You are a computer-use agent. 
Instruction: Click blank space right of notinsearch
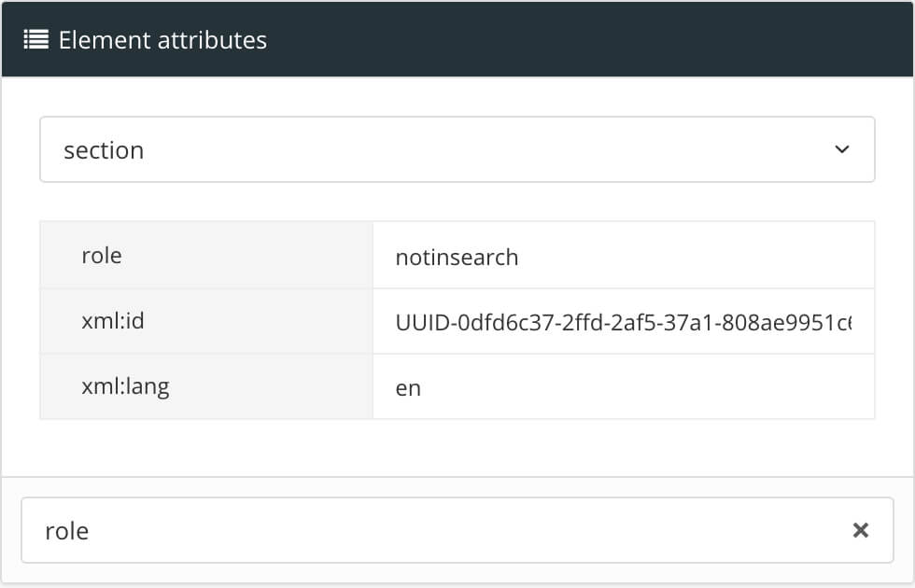(700, 256)
